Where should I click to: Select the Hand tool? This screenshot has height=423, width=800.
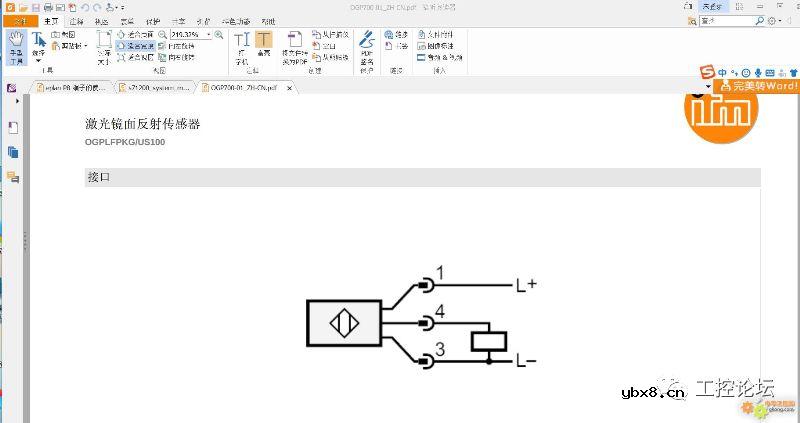click(x=16, y=46)
